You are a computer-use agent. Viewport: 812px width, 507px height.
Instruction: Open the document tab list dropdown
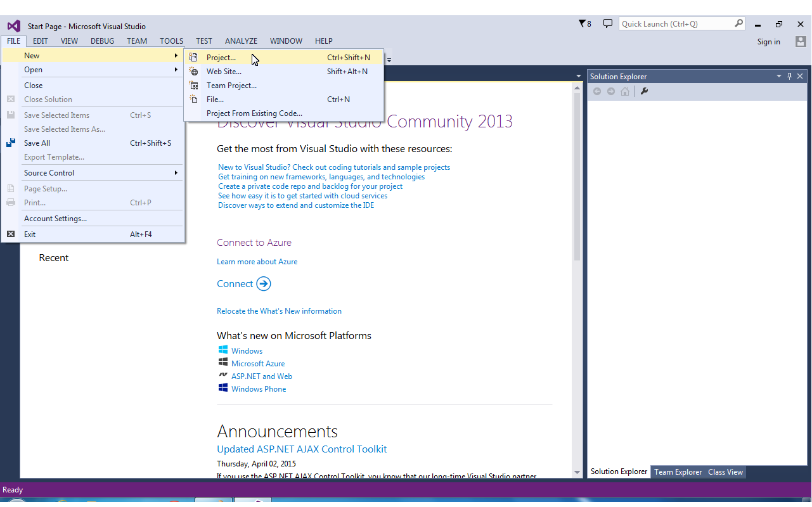[578, 76]
